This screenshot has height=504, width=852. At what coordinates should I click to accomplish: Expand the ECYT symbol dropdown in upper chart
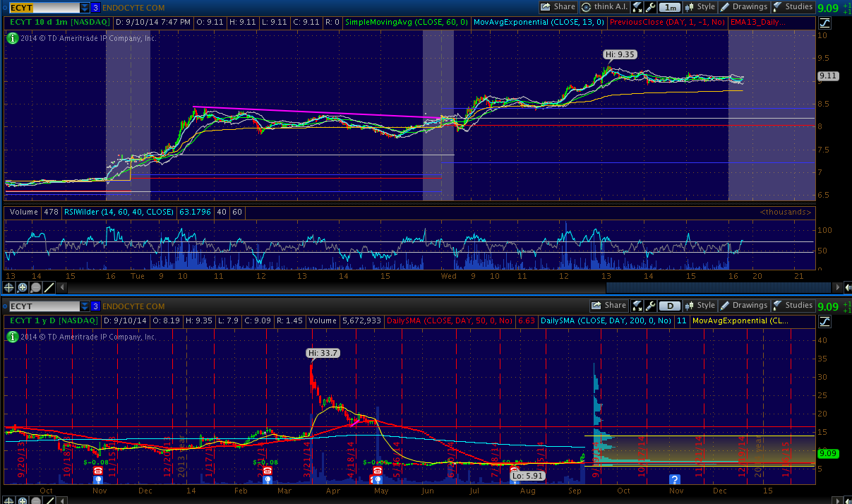pos(85,8)
